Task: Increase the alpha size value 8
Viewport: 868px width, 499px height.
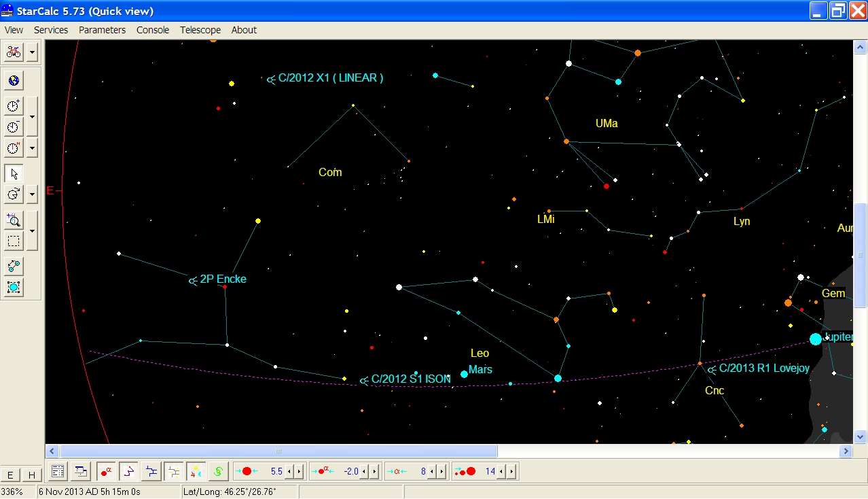Action: pos(442,472)
